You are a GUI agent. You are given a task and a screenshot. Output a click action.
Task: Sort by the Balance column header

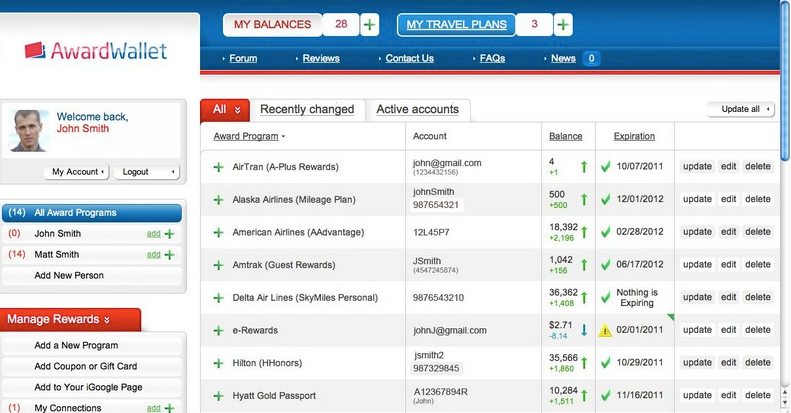(x=565, y=136)
